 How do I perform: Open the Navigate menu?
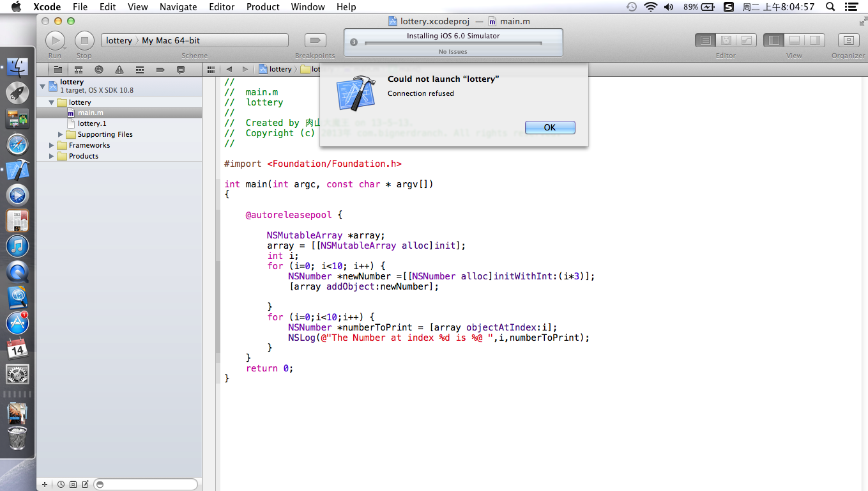[178, 7]
